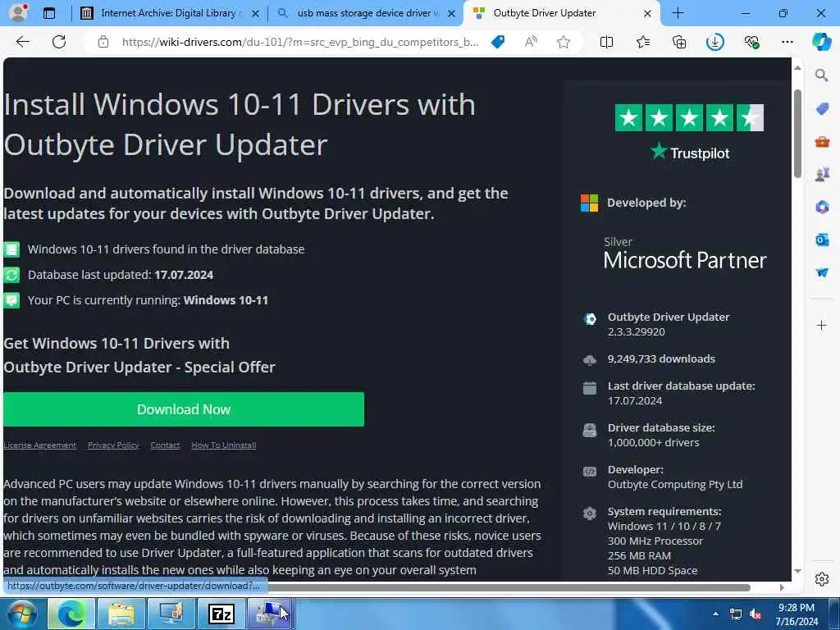
Task: Open sidebar paper plane Drop icon
Action: (x=822, y=272)
